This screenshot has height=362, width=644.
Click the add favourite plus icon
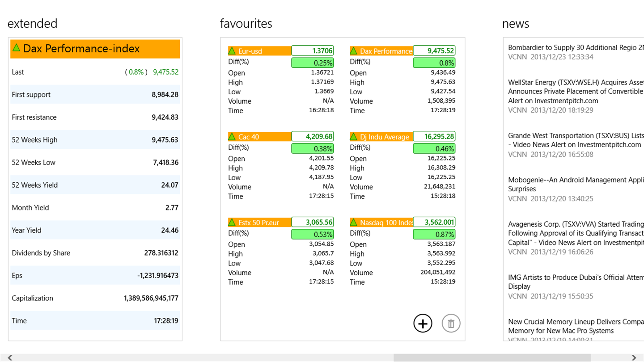(x=423, y=323)
